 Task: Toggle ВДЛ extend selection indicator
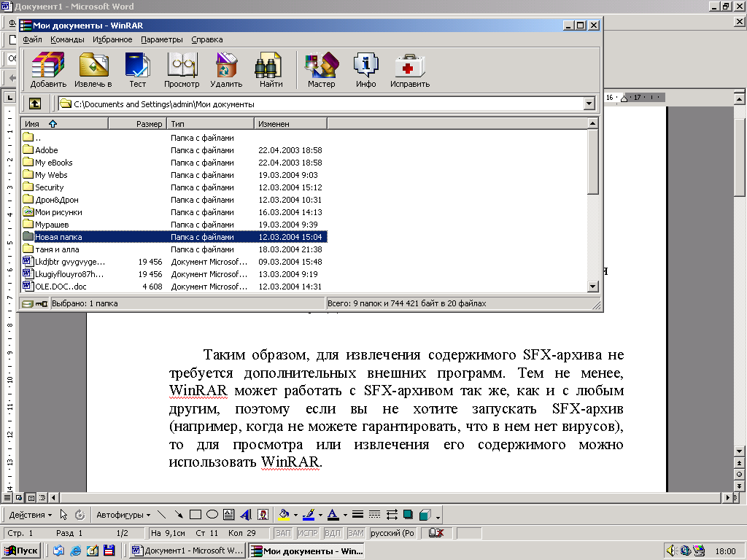333,533
